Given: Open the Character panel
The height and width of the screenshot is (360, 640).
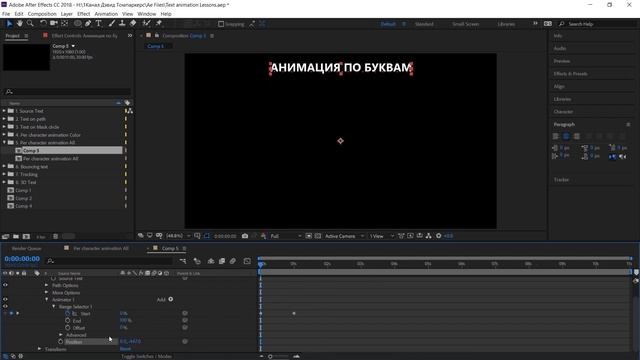Looking at the screenshot, I should point(563,111).
